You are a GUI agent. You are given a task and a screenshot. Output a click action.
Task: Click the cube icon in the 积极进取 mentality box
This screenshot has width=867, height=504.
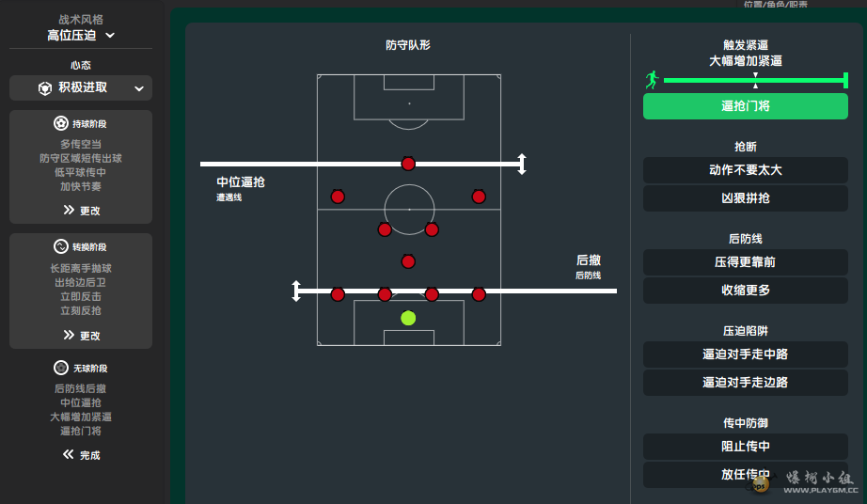click(x=45, y=87)
